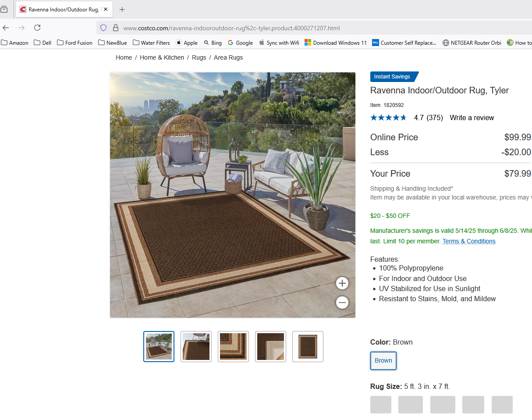Select the last rug size option
Image resolution: width=532 pixels, height=420 pixels.
click(x=502, y=405)
